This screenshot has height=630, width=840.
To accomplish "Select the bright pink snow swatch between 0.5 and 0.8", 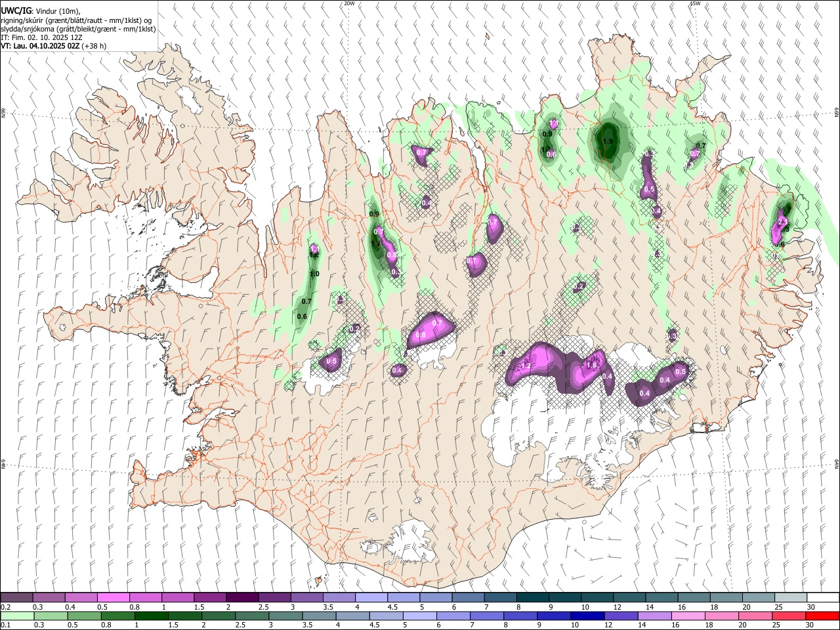I will click(x=113, y=598).
